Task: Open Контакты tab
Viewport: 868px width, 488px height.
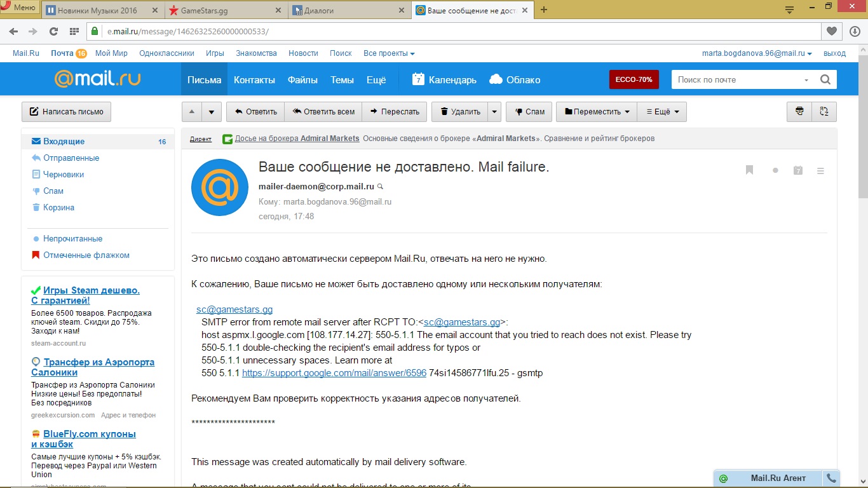Action: coord(254,79)
